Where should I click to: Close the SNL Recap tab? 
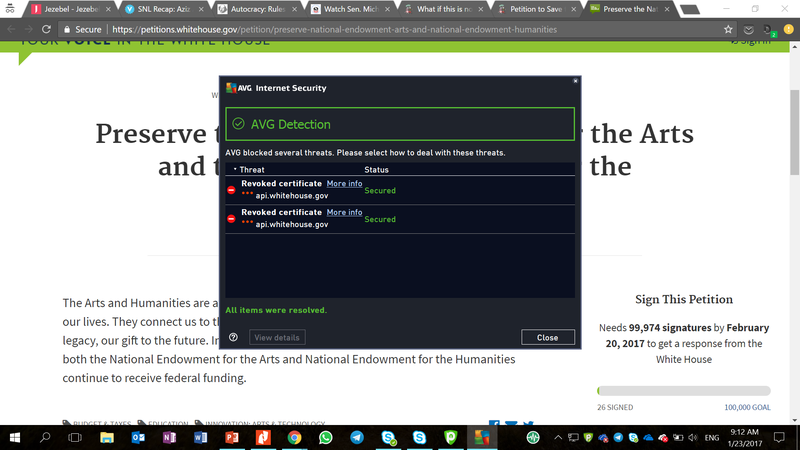201,9
